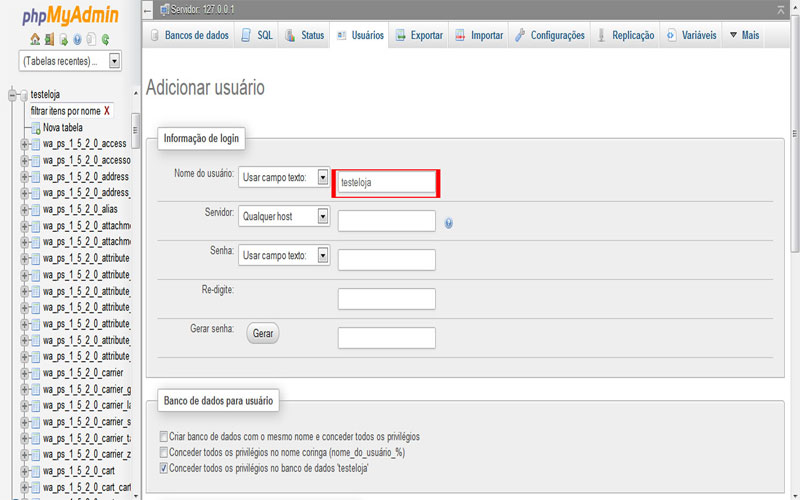Select the Usuários tab
800x500 pixels.
tap(360, 35)
